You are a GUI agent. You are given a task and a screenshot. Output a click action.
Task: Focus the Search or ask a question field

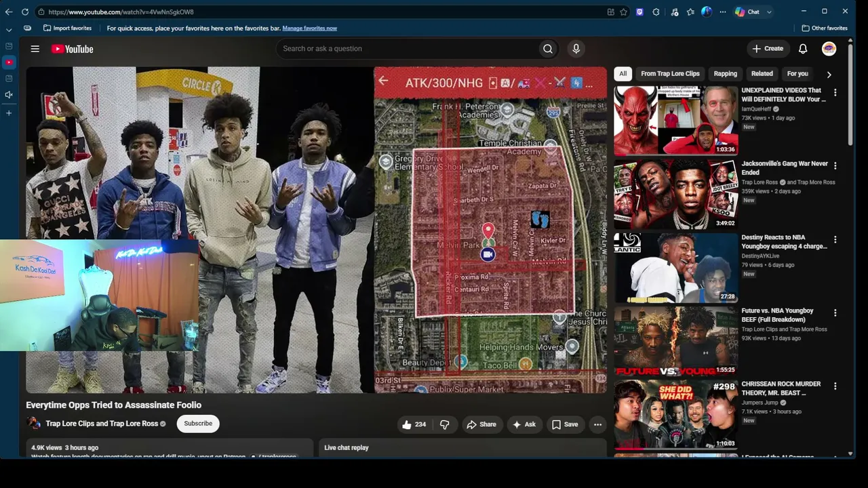tap(407, 49)
